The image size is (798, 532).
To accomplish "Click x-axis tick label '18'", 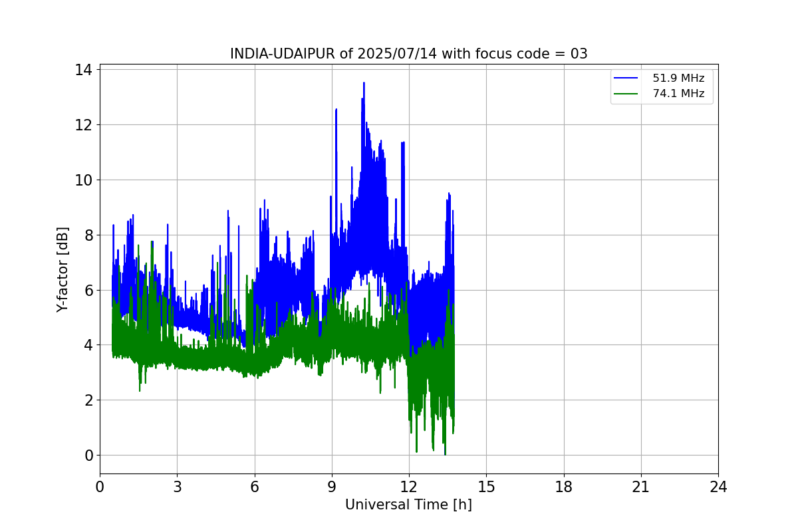I will [564, 487].
